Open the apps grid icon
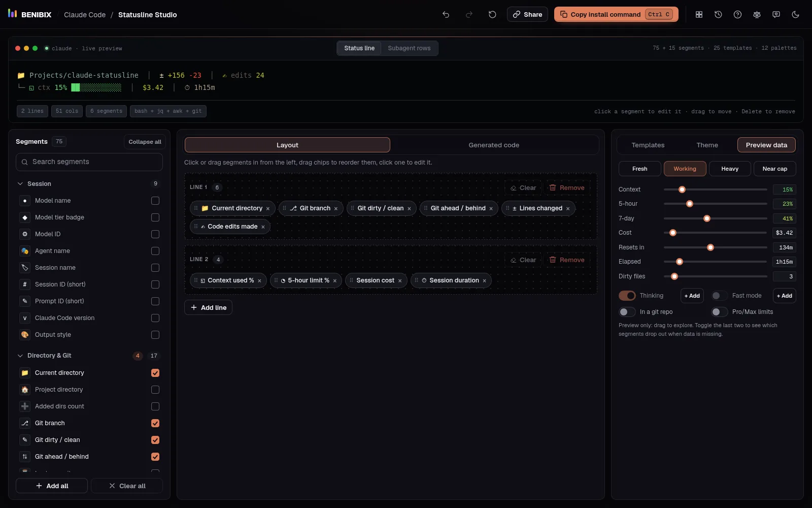The width and height of the screenshot is (812, 508). click(x=699, y=15)
